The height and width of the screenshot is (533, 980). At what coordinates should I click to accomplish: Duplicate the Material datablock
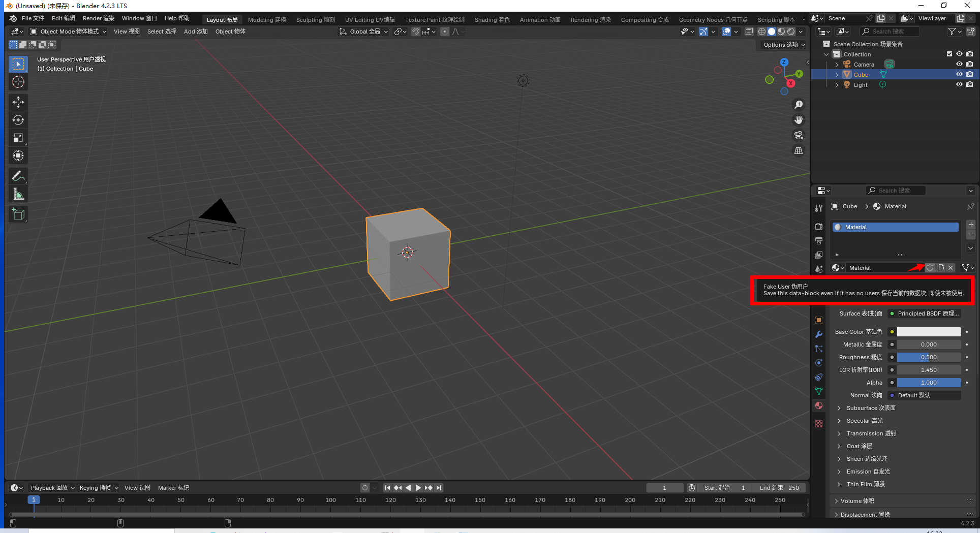[x=940, y=268]
